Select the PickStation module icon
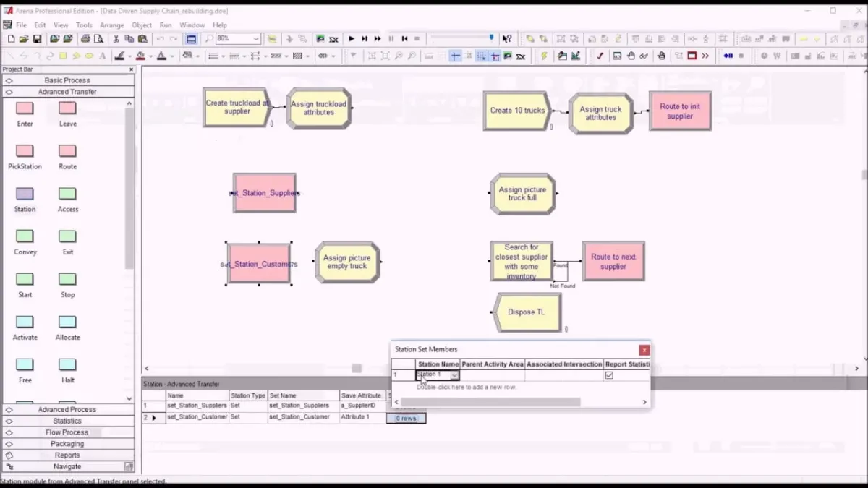This screenshot has height=488, width=868. [25, 151]
